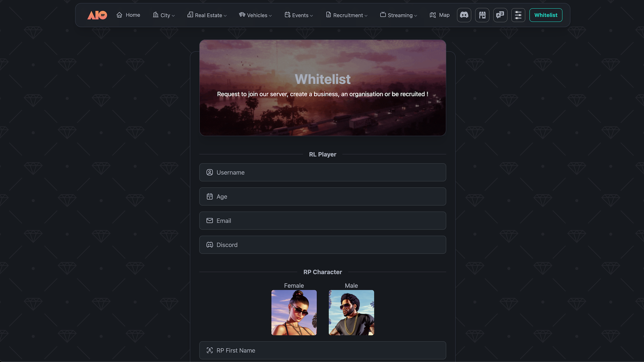Screen dimensions: 644x362
Task: Click the Map icon in navbar
Action: [433, 15]
